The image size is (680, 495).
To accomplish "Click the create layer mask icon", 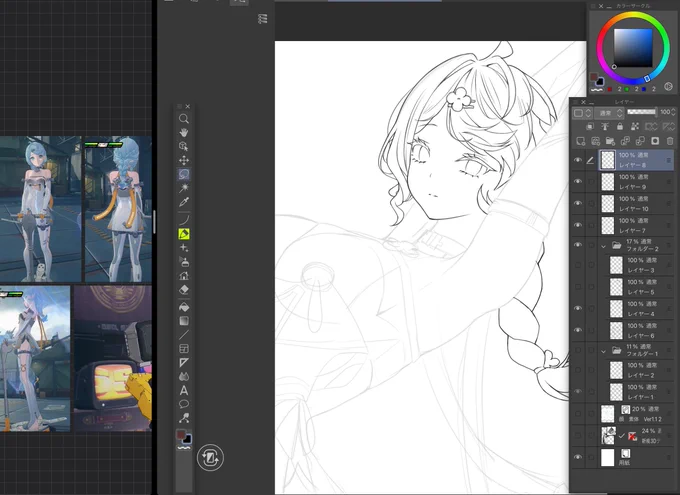I will point(655,141).
